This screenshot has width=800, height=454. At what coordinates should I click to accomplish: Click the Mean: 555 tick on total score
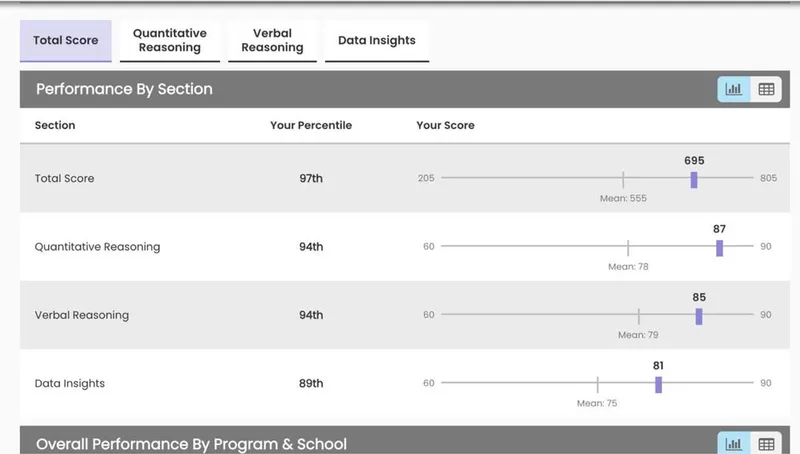pos(623,179)
